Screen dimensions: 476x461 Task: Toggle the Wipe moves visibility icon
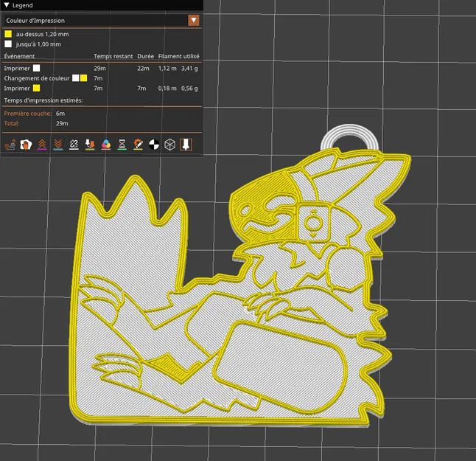tap(26, 145)
